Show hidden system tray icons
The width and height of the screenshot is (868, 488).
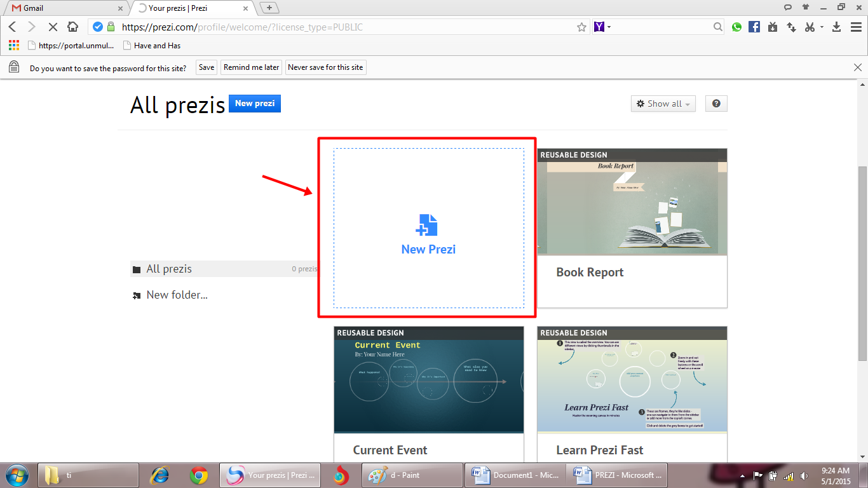pyautogui.click(x=742, y=475)
